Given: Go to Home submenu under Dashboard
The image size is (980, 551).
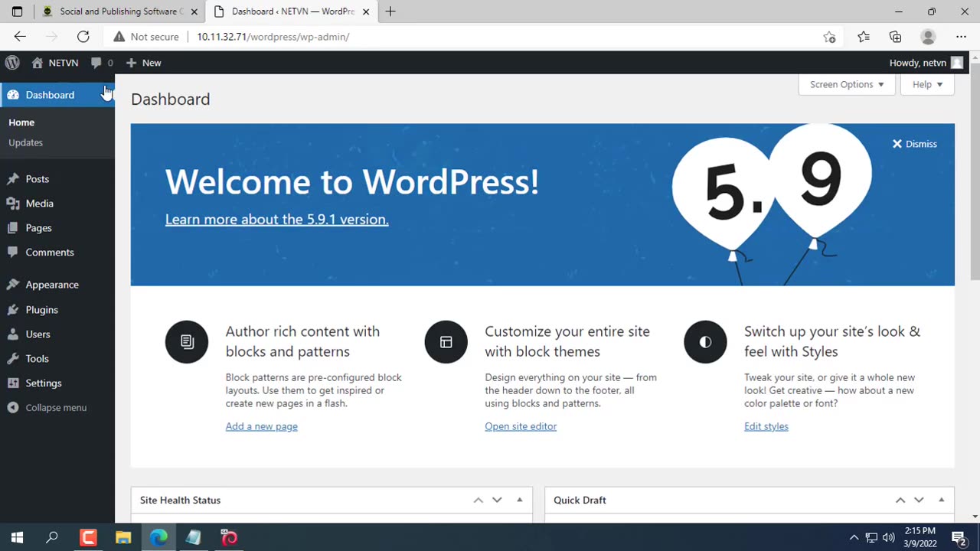Looking at the screenshot, I should tap(21, 122).
